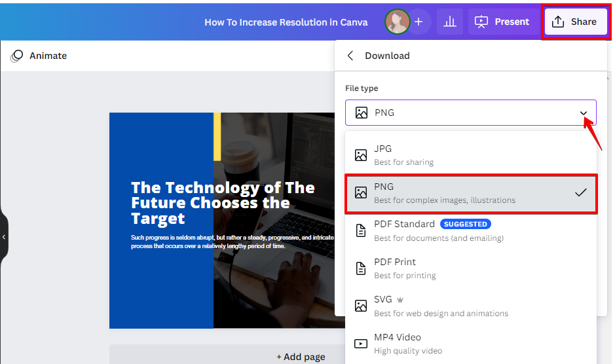Click the Animate circles icon

[x=17, y=56]
